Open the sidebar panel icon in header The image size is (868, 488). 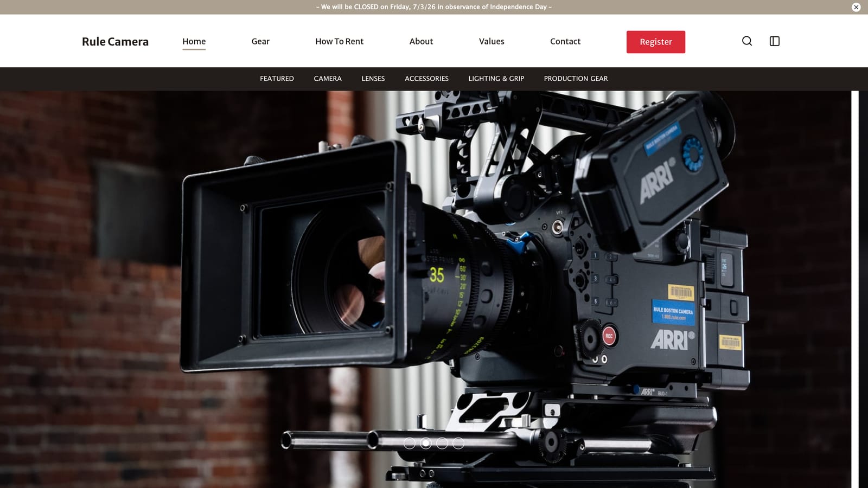(775, 41)
